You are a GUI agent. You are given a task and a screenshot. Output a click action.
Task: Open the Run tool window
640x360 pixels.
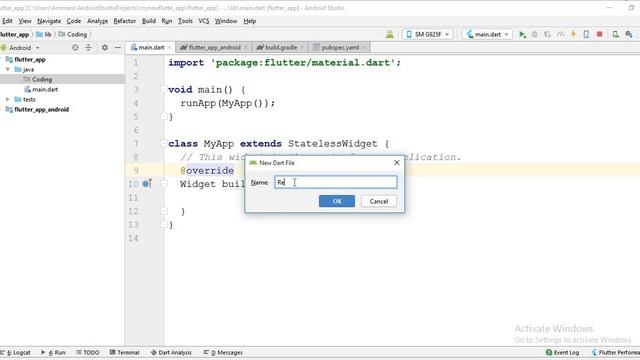pos(53,352)
